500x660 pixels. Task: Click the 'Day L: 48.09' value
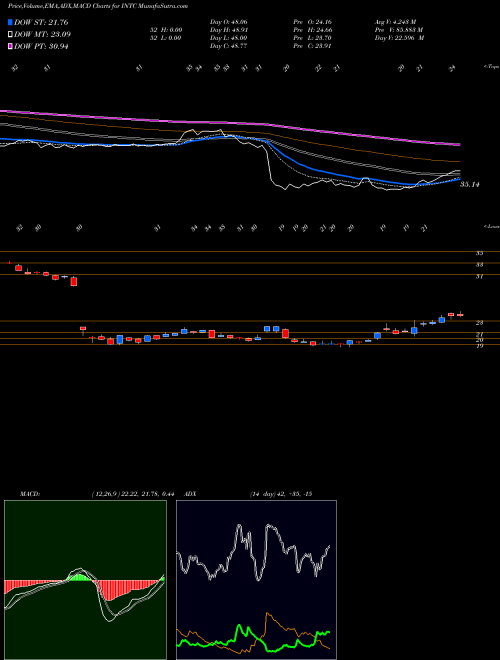[229, 38]
